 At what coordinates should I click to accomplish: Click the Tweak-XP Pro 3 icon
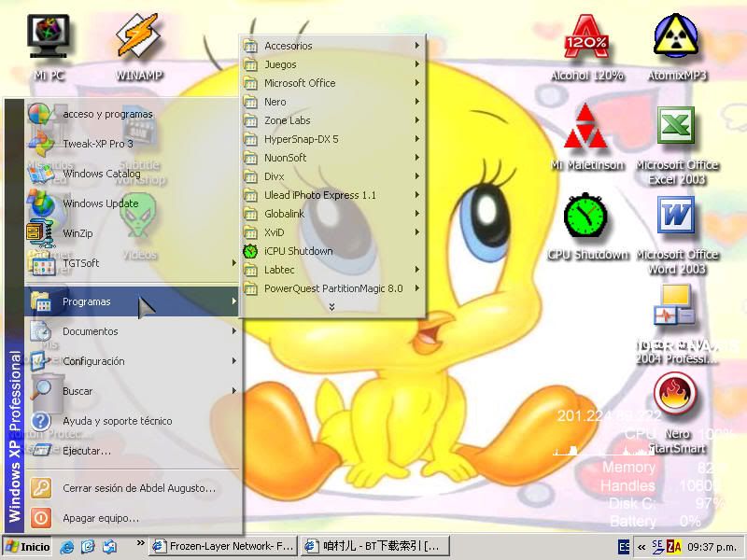pyautogui.click(x=41, y=144)
